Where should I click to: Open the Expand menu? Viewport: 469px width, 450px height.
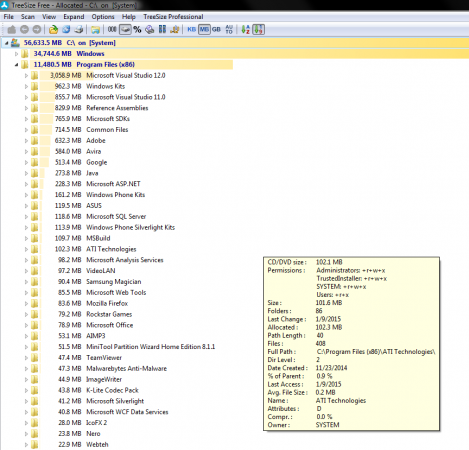(x=74, y=17)
